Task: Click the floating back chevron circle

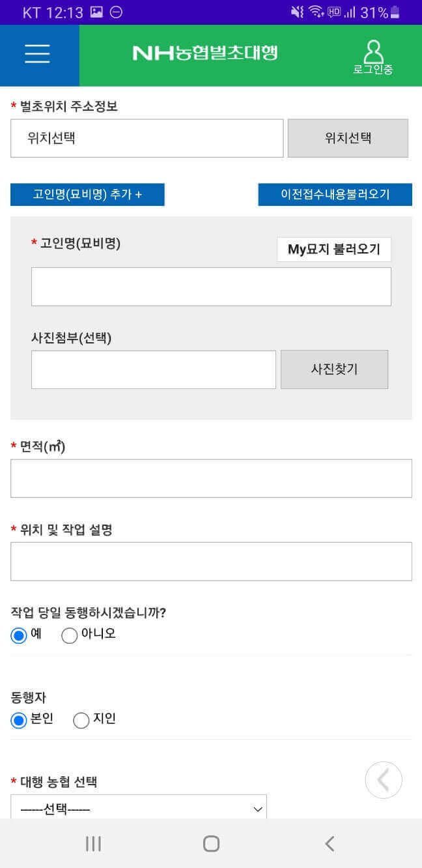Action: pos(384,779)
